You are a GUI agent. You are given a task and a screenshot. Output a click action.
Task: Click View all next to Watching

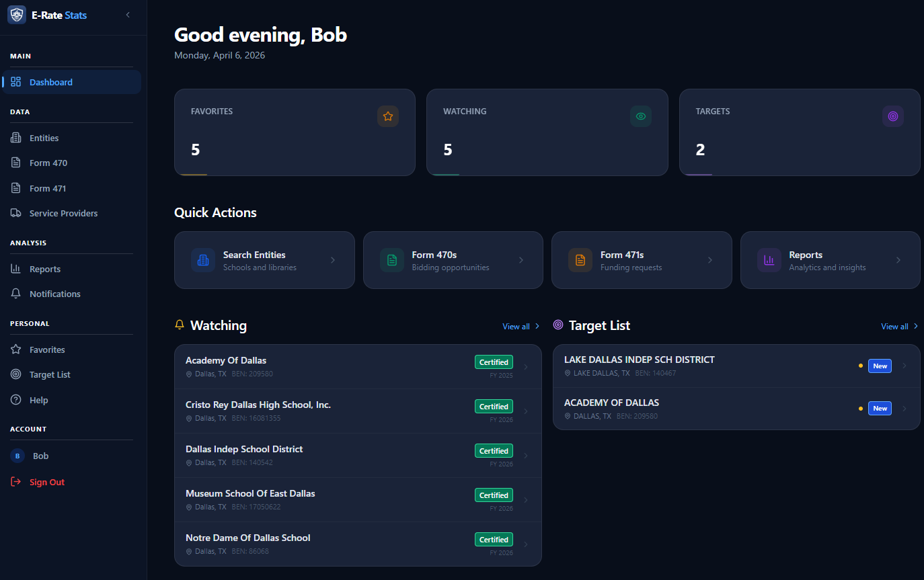515,326
